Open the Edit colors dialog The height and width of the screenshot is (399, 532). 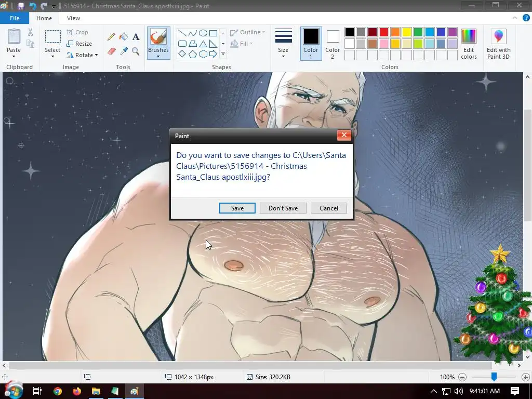point(469,44)
